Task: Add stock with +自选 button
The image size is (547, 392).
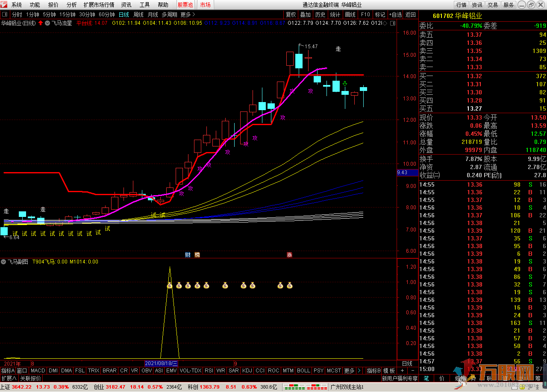Action: click(x=395, y=15)
